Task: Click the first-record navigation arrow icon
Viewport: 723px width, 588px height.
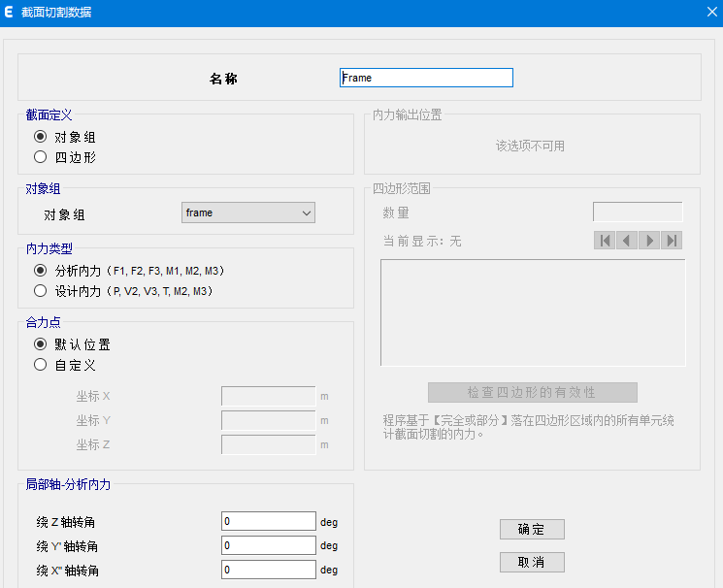Action: click(606, 241)
